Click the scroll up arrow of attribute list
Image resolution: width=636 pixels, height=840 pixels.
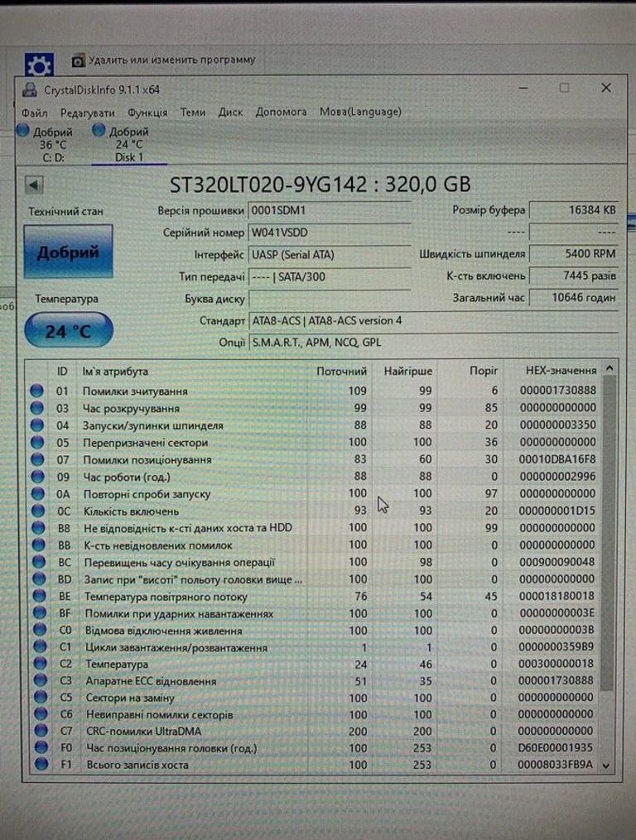(x=609, y=368)
